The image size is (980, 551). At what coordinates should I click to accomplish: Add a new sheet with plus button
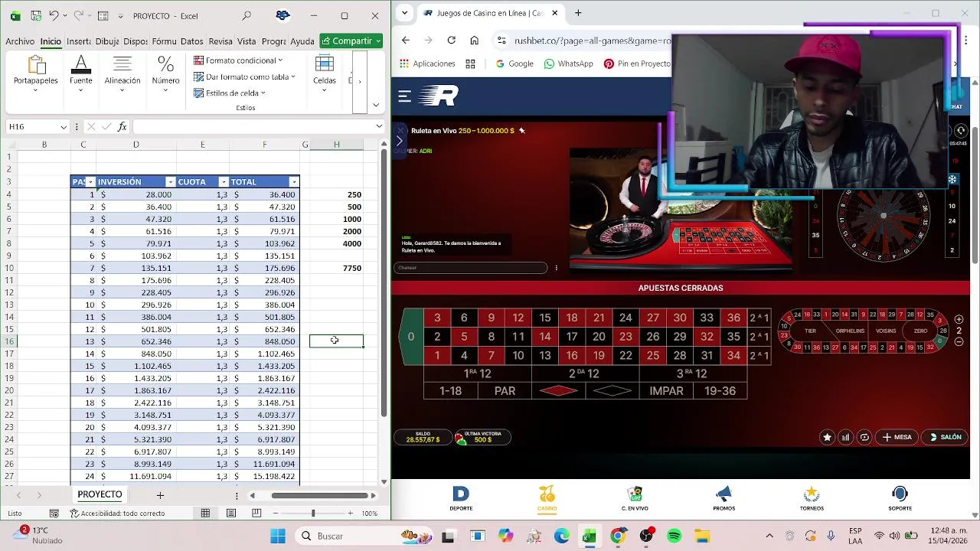(x=160, y=495)
